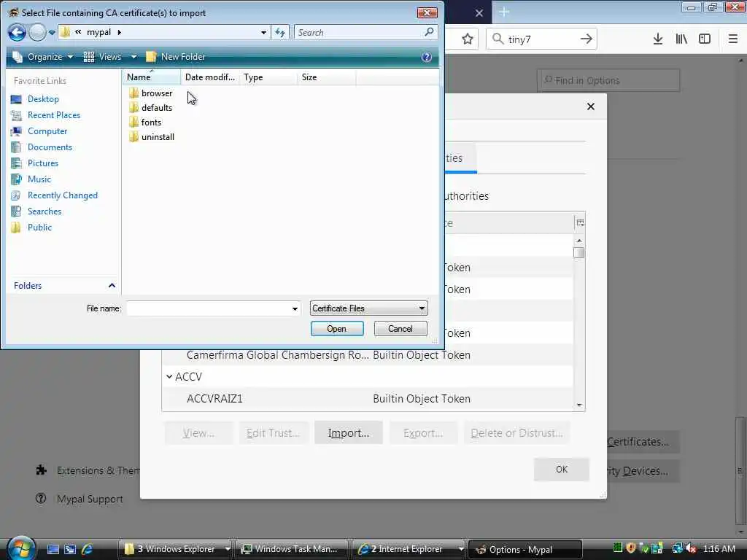
Task: Open the address bar path history dropdown
Action: coord(263,32)
